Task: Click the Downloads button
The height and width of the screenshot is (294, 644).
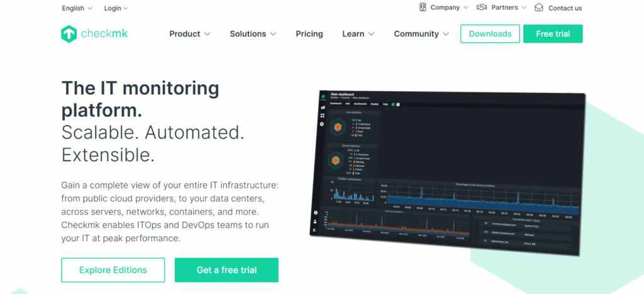Action: pos(490,34)
